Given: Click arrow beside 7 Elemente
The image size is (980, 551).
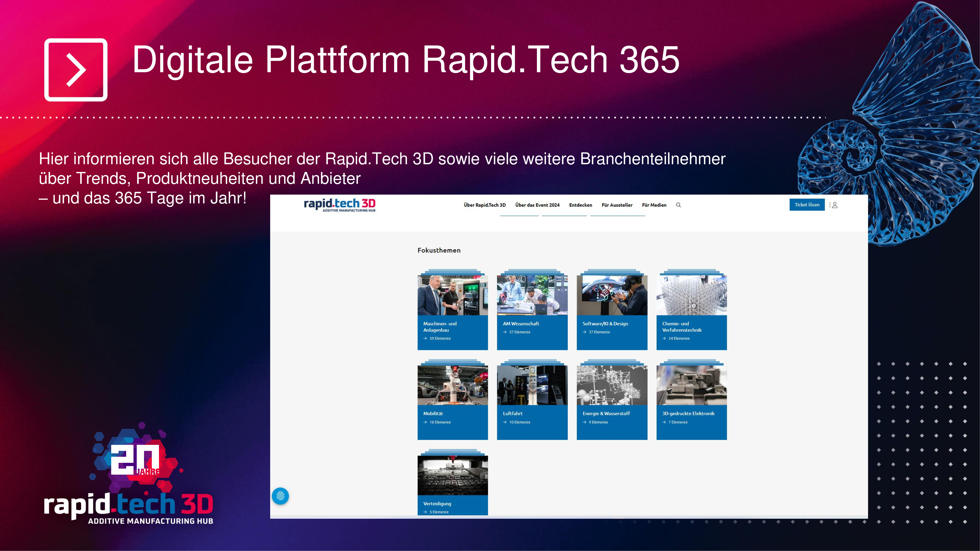Looking at the screenshot, I should pyautogui.click(x=664, y=422).
